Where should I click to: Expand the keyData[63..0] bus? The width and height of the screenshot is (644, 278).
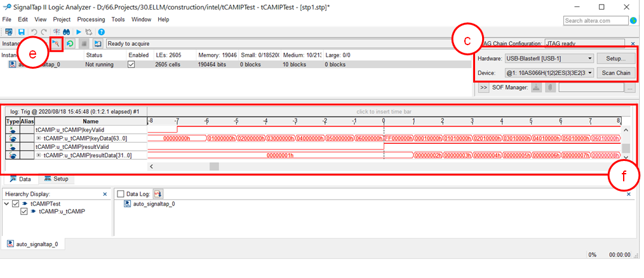point(39,138)
